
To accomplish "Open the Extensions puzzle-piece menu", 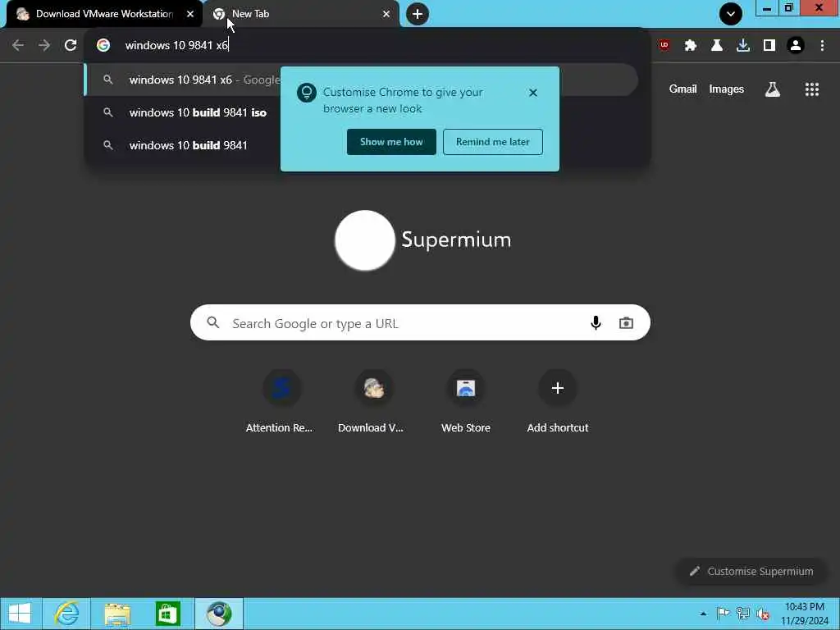I will (691, 45).
